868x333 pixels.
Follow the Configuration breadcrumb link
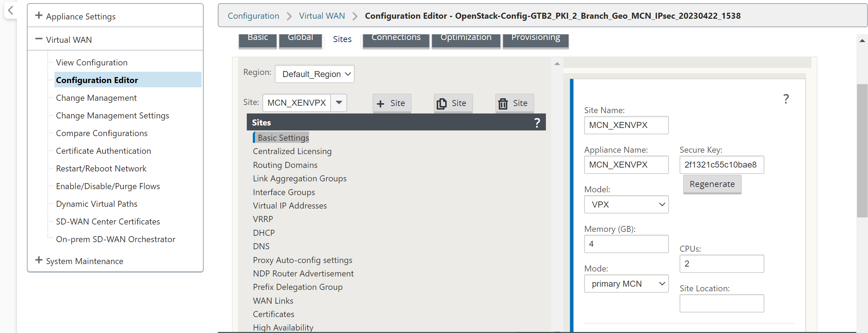[x=254, y=16]
